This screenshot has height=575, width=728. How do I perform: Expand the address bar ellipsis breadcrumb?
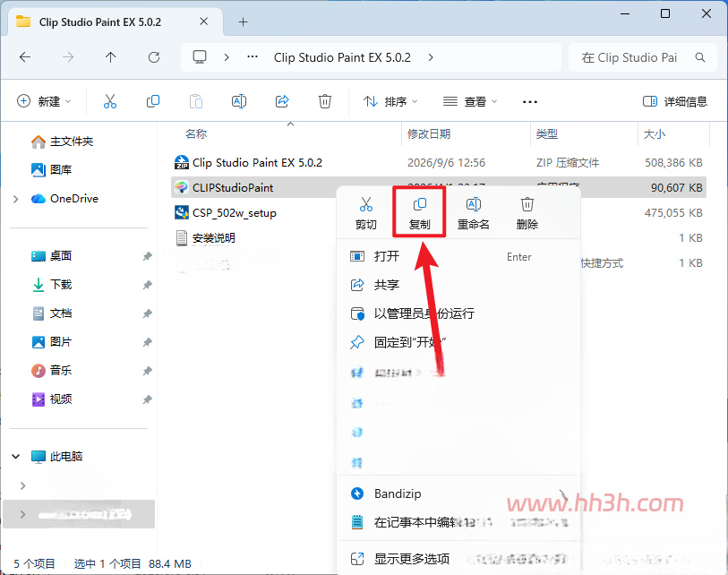coord(253,57)
